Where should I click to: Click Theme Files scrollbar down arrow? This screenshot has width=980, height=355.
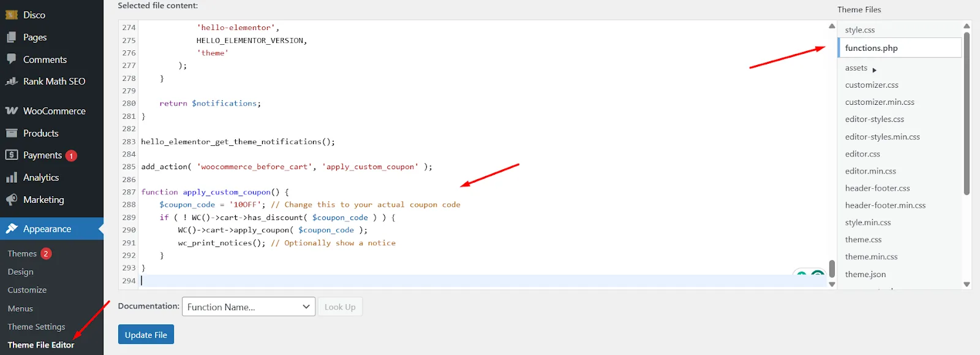click(x=967, y=284)
